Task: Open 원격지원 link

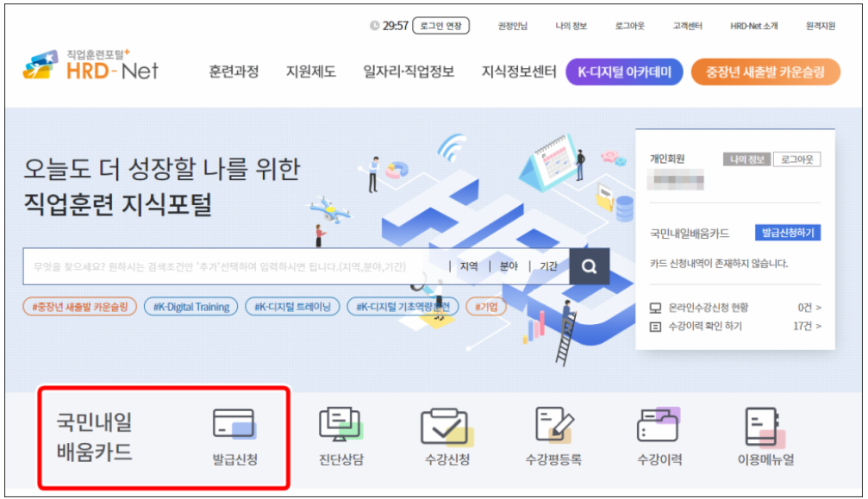Action: click(821, 26)
